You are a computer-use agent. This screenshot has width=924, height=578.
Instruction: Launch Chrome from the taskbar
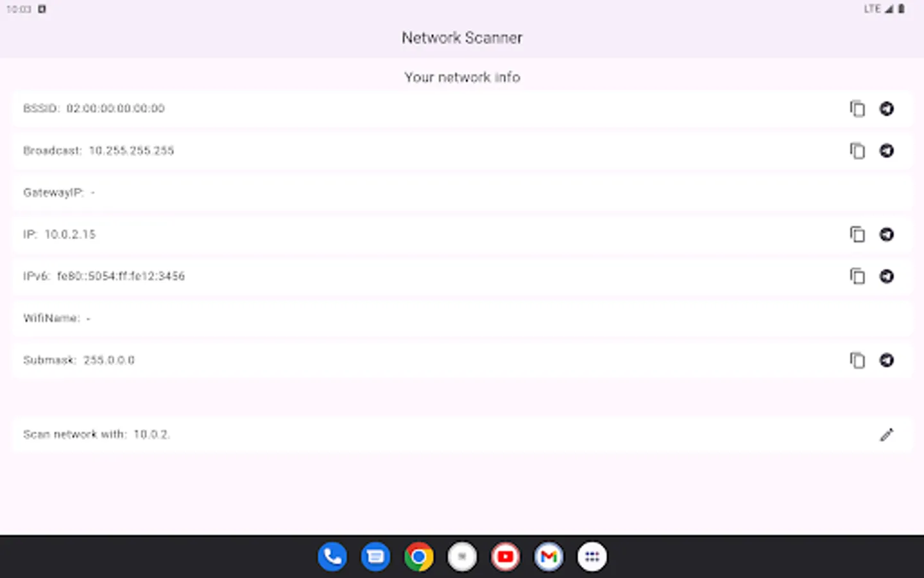pos(419,556)
